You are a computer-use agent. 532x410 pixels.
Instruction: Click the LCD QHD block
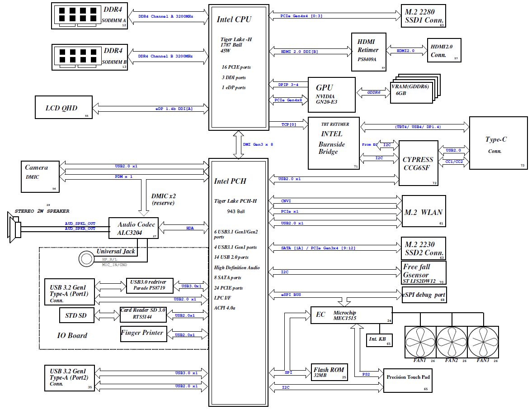(64, 108)
